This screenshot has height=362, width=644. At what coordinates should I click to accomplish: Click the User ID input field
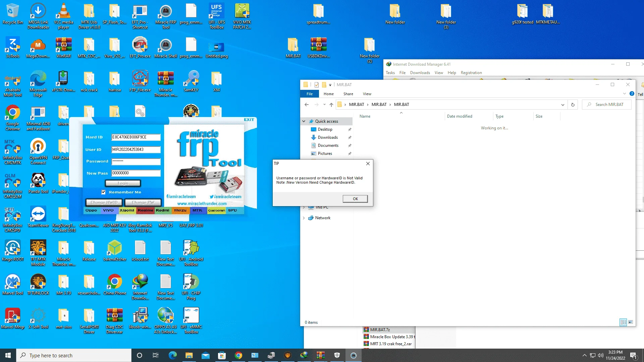(136, 149)
